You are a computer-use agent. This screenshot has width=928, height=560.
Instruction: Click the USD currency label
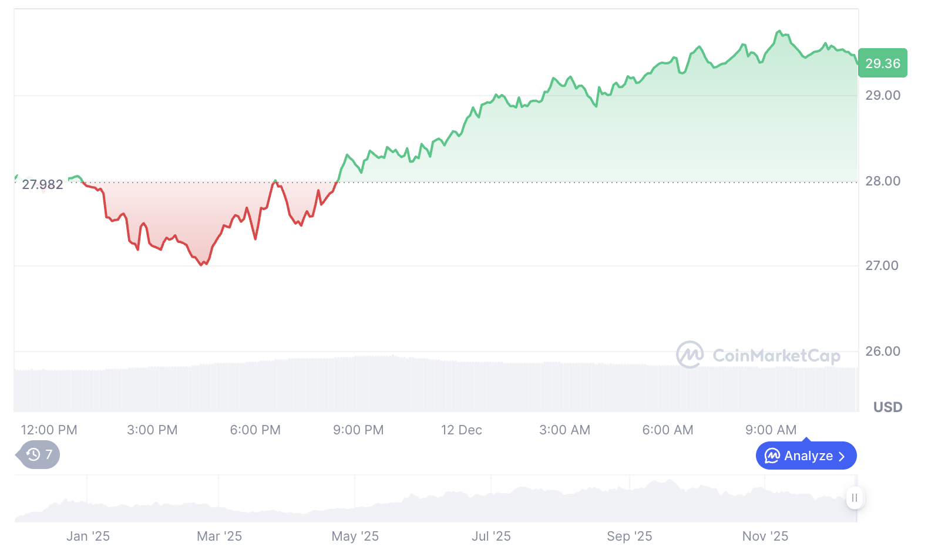887,407
